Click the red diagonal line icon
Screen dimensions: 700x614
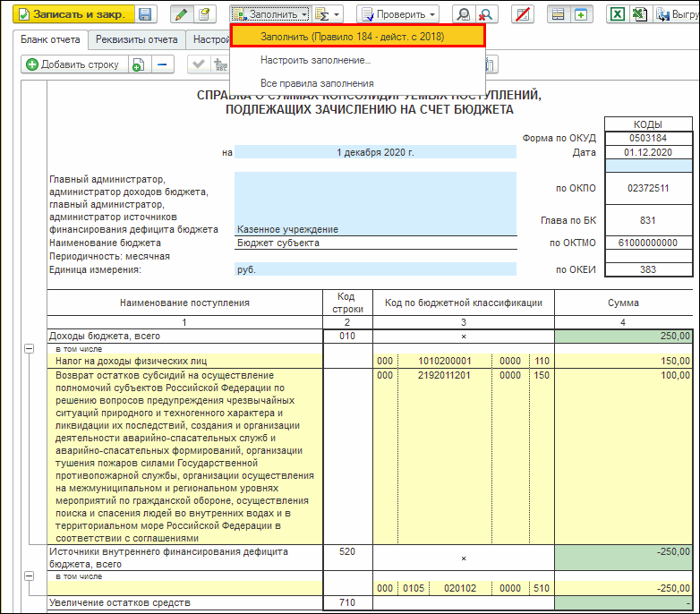(x=521, y=14)
